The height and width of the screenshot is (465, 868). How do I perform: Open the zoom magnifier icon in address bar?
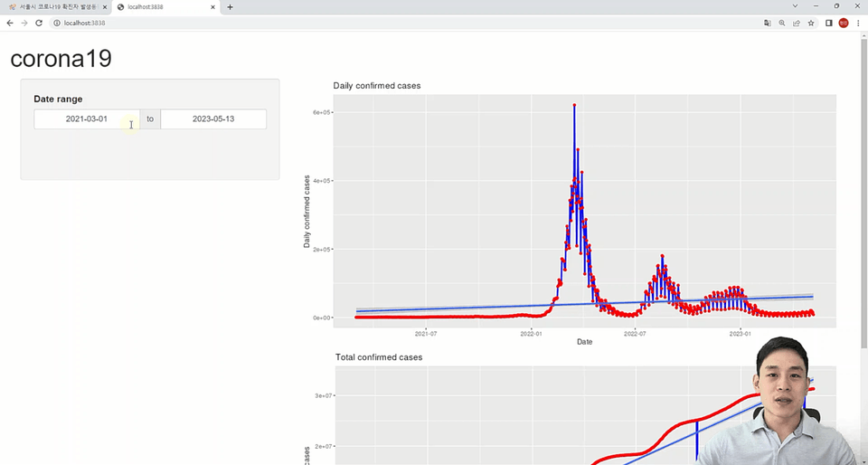pos(781,23)
